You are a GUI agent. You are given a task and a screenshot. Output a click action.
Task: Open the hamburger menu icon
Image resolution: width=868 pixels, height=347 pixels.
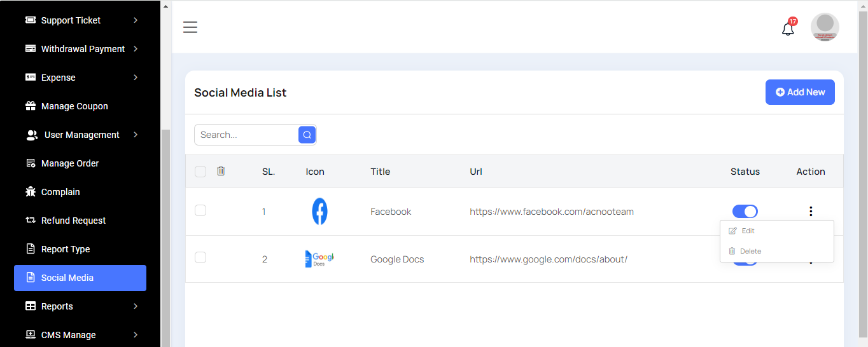(x=190, y=27)
